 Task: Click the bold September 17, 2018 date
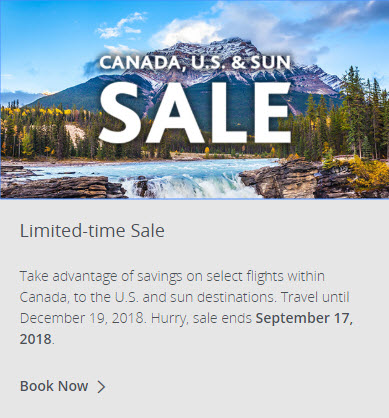pyautogui.click(x=186, y=328)
